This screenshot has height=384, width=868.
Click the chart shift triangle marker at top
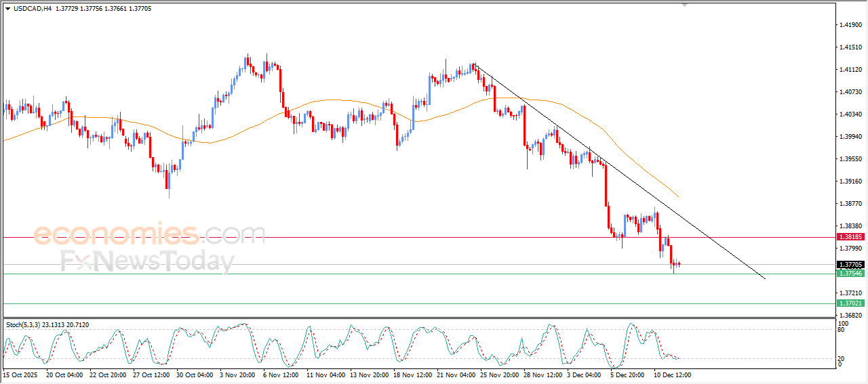[x=685, y=5]
